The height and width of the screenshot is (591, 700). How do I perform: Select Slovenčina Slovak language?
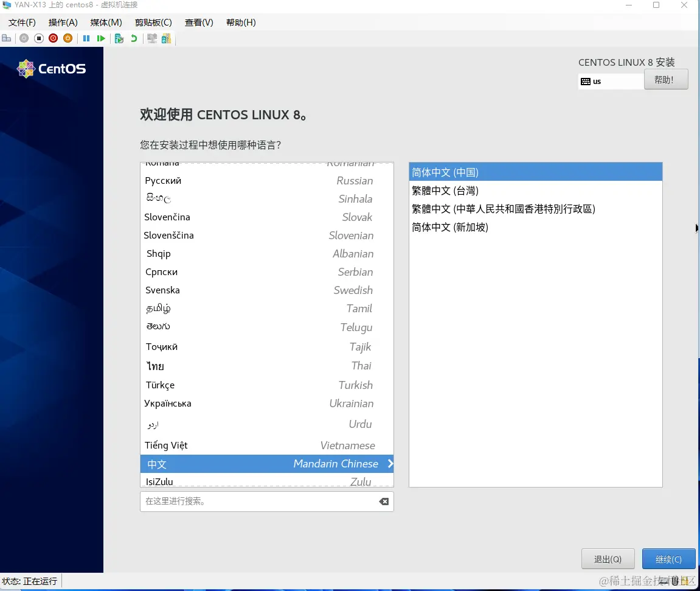(266, 217)
